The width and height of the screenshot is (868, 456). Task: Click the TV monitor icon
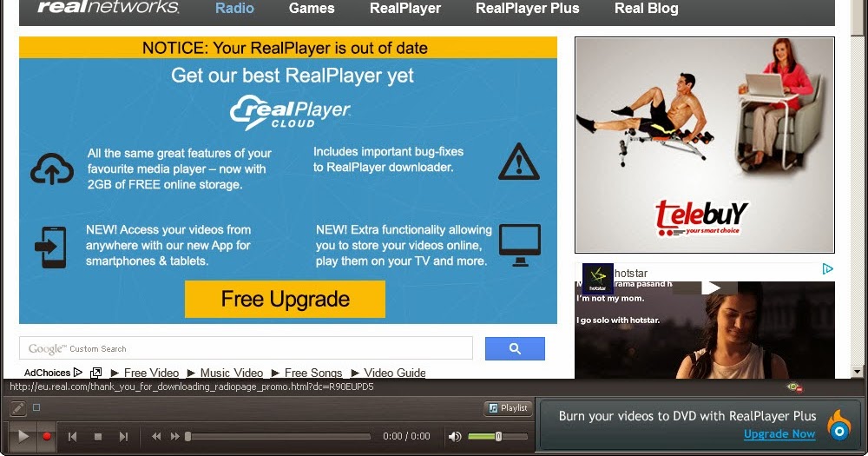point(520,245)
